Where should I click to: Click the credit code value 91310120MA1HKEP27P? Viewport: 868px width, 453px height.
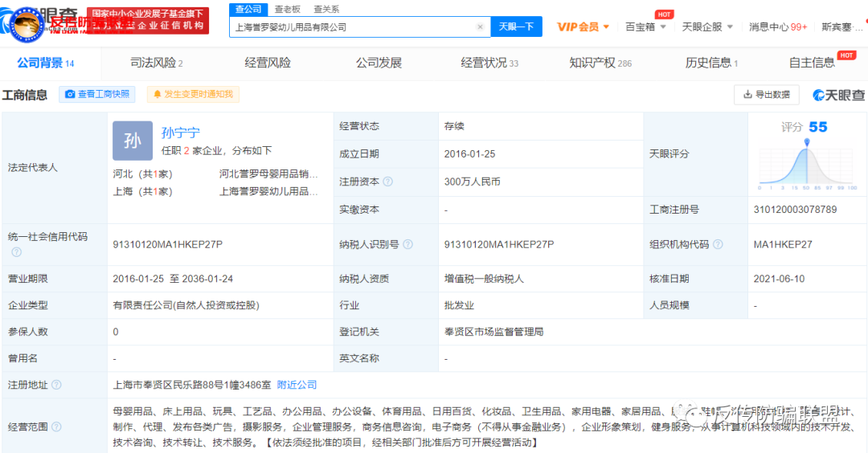click(167, 244)
